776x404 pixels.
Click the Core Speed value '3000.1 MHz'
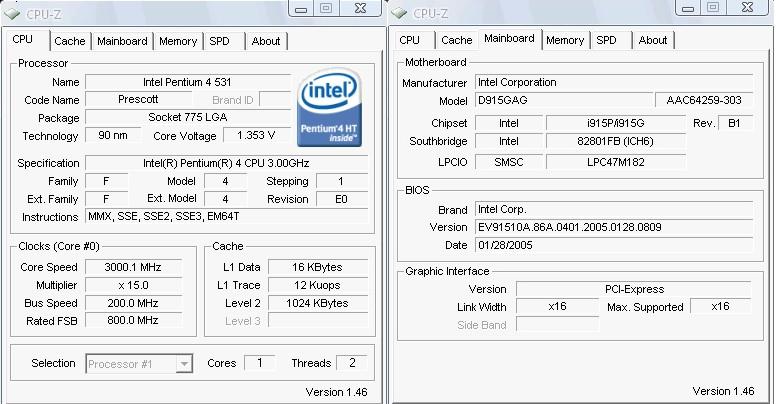tap(133, 267)
